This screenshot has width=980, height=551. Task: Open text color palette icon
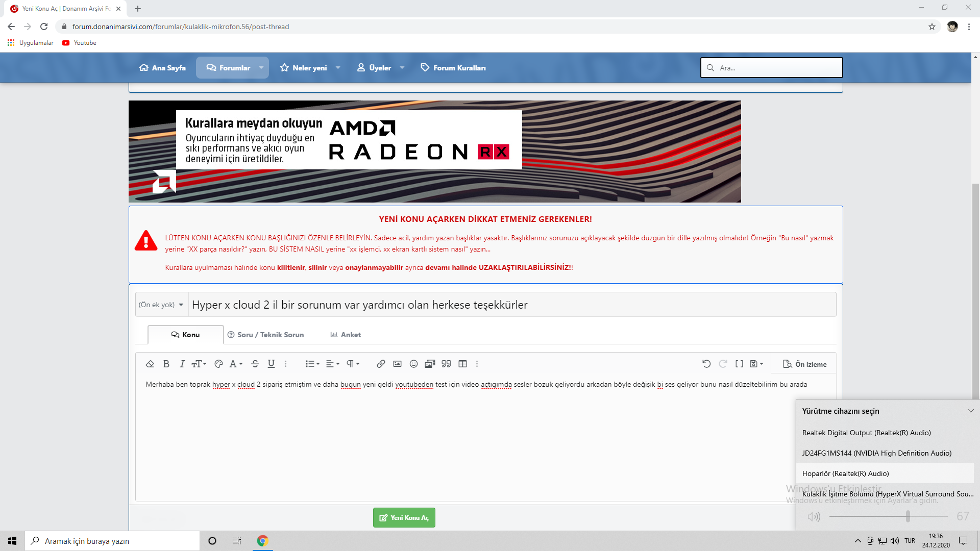pyautogui.click(x=218, y=364)
